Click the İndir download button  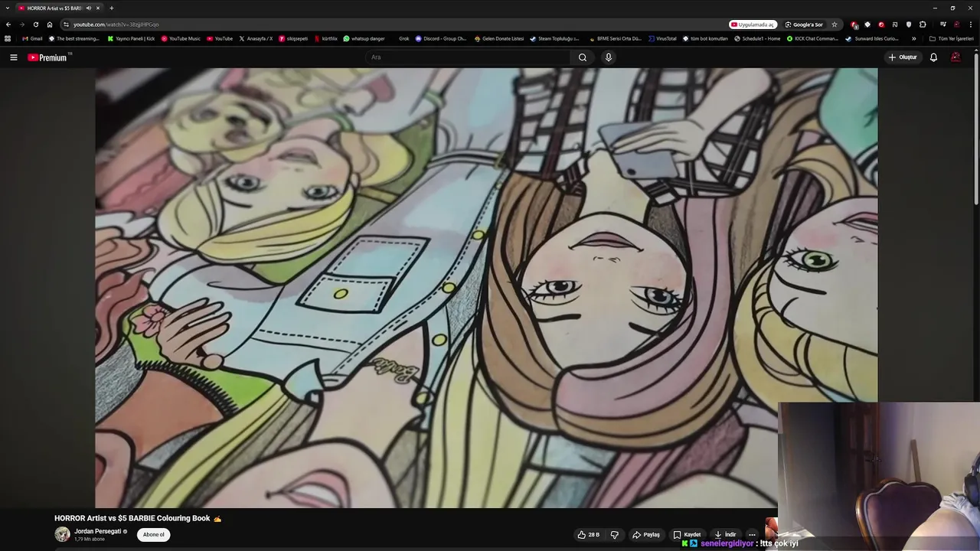click(725, 535)
